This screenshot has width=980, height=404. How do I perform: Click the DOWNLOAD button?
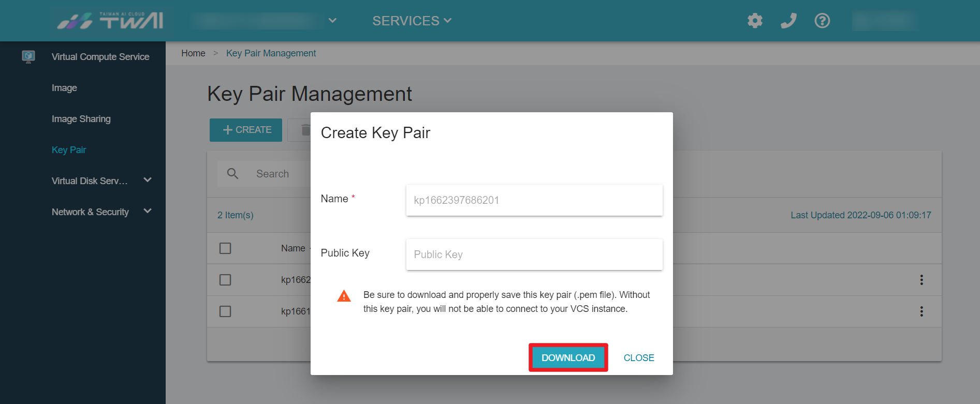tap(568, 357)
